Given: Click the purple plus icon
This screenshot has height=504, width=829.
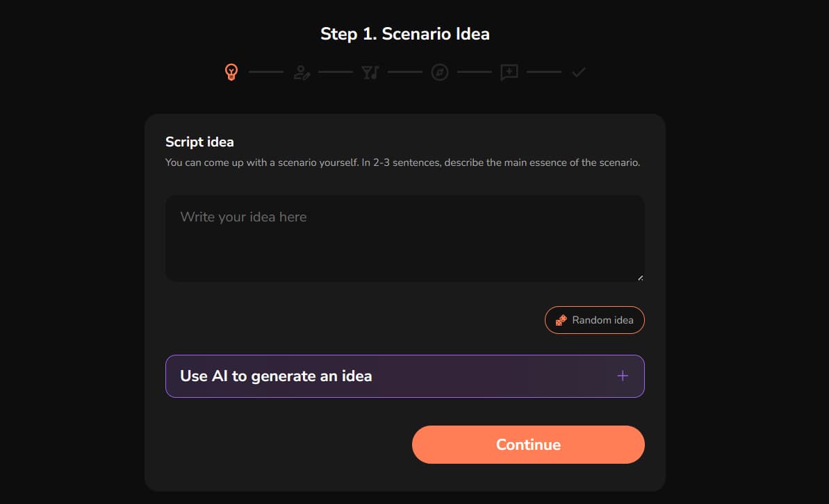Looking at the screenshot, I should point(623,376).
